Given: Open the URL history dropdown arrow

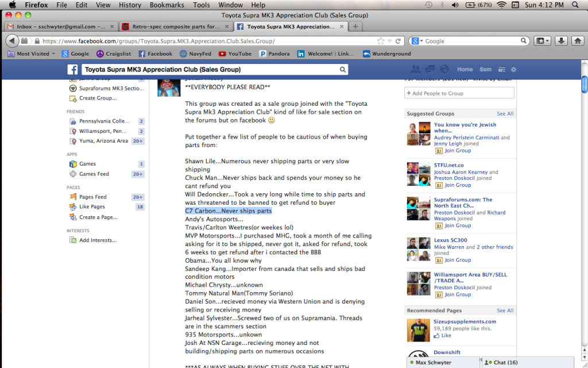Looking at the screenshot, I should coord(390,41).
